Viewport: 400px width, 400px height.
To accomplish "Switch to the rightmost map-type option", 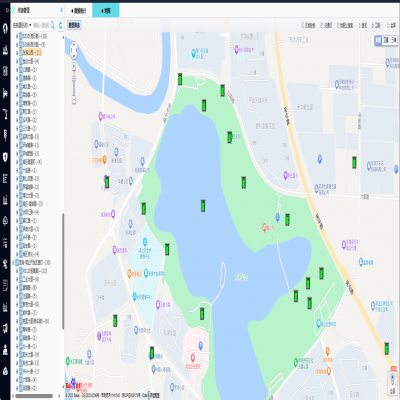I will [393, 40].
